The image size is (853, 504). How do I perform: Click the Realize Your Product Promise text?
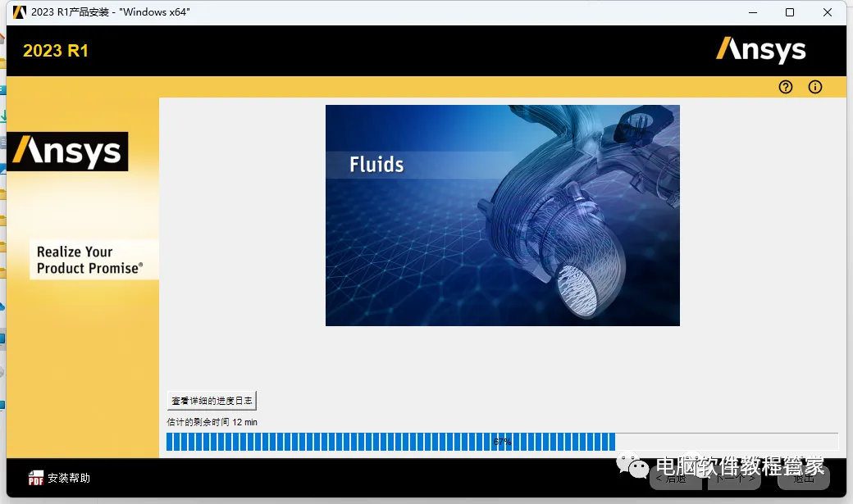[x=89, y=260]
